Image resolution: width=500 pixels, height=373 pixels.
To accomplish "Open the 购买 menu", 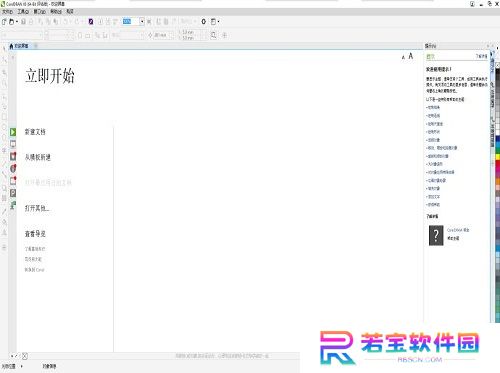I will click(x=69, y=12).
